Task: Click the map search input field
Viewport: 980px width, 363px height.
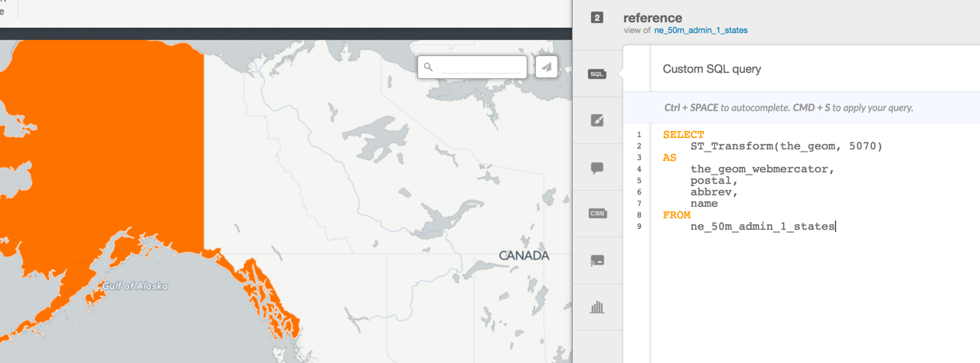Action: point(480,67)
